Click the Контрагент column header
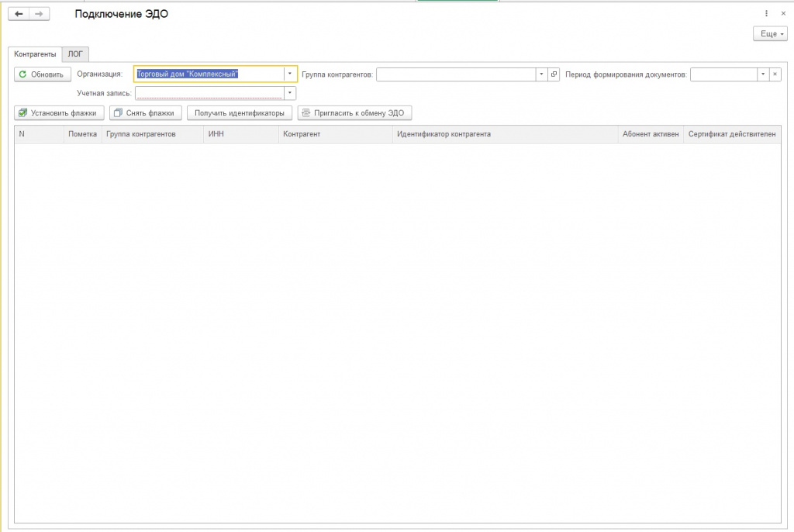794x532 pixels. tap(335, 134)
